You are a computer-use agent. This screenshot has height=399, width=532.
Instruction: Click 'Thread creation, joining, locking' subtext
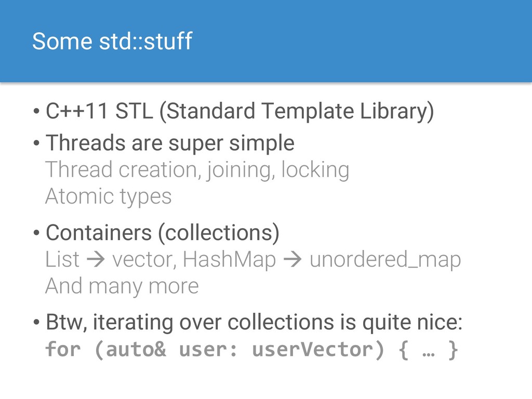(x=197, y=170)
